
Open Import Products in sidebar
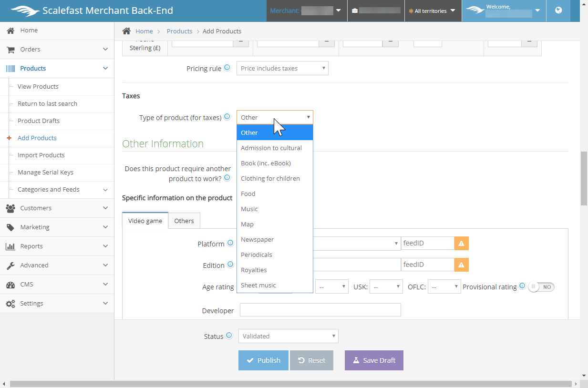coord(41,155)
